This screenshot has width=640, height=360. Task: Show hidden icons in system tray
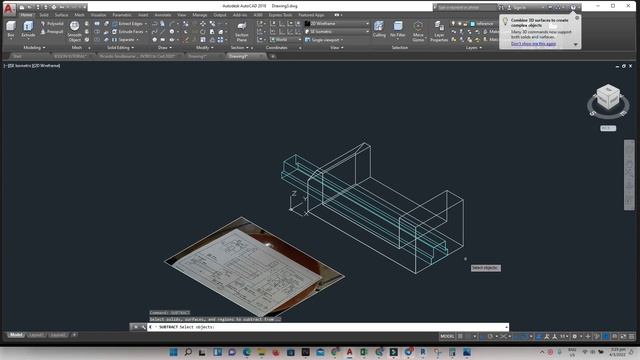tap(542, 352)
